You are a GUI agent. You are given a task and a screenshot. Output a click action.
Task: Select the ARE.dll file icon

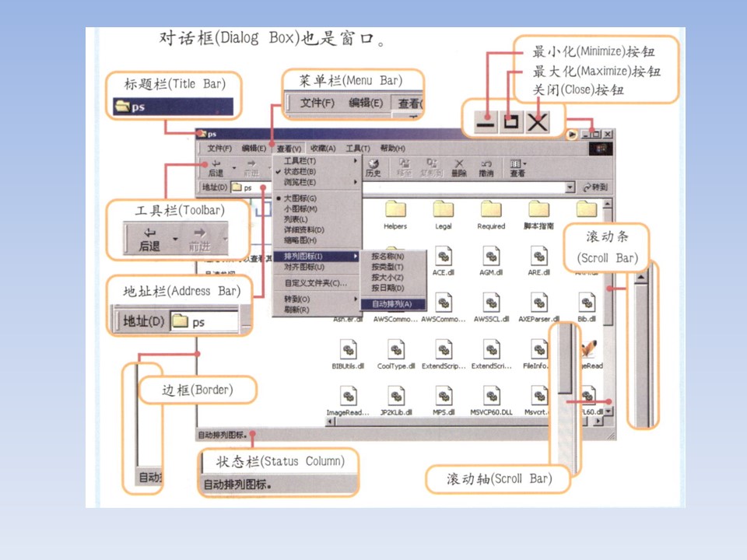tap(538, 256)
